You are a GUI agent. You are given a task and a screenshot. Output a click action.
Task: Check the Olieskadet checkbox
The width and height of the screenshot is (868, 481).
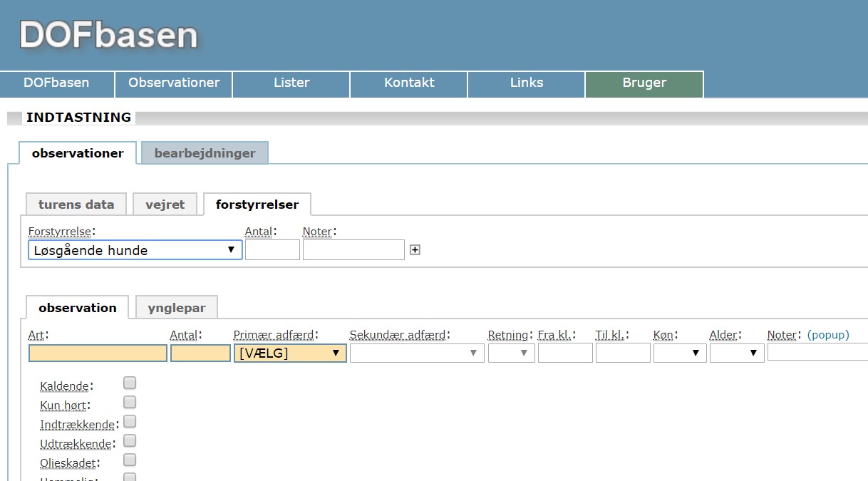point(130,460)
